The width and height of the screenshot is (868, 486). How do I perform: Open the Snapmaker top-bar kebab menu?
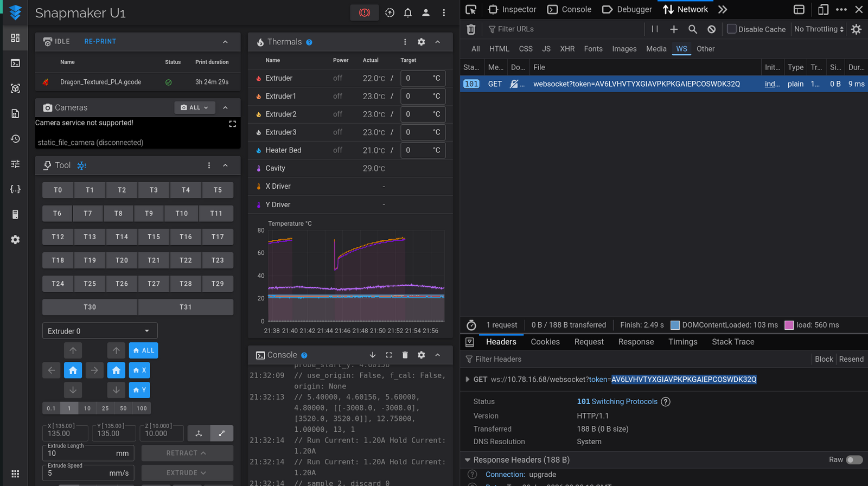coord(444,12)
